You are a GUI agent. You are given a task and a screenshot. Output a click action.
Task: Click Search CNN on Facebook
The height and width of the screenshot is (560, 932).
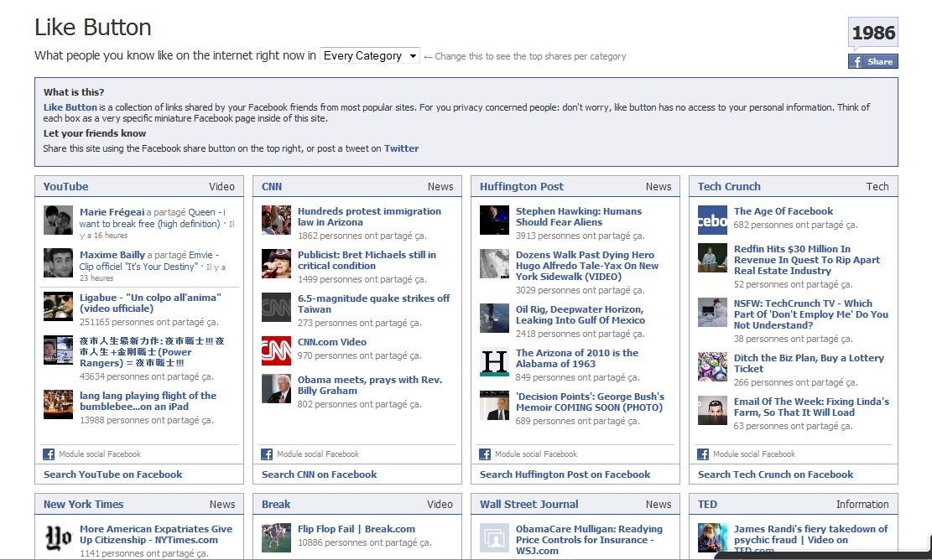(319, 474)
